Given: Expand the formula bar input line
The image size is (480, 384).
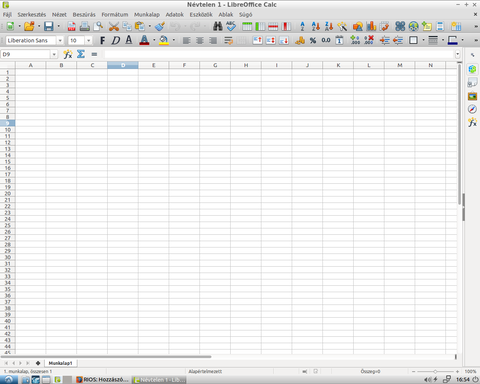Looking at the screenshot, I should click(457, 54).
